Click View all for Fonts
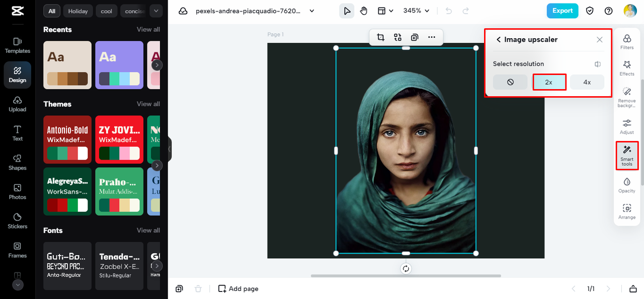This screenshot has width=644, height=299. click(x=148, y=231)
